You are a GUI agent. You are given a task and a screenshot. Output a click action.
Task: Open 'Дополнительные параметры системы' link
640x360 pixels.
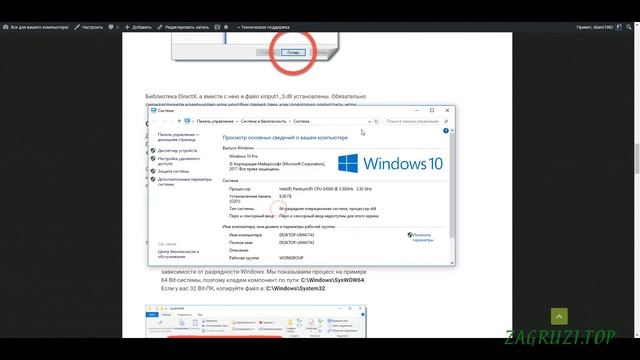click(184, 182)
